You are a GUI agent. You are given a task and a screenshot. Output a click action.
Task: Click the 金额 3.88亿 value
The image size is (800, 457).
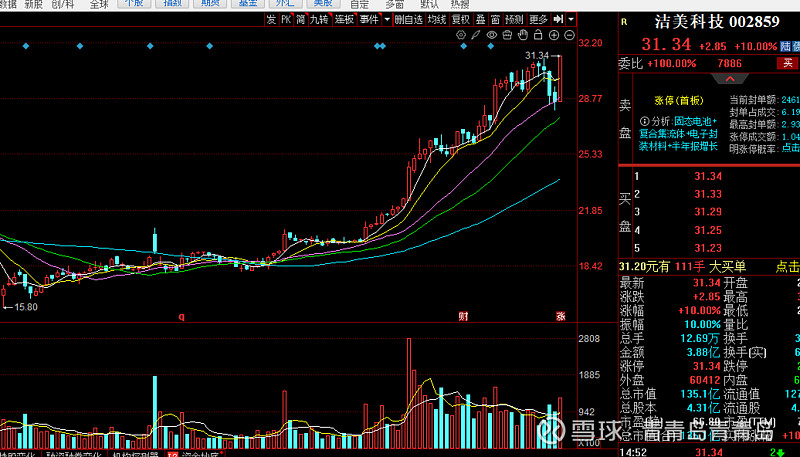(703, 352)
